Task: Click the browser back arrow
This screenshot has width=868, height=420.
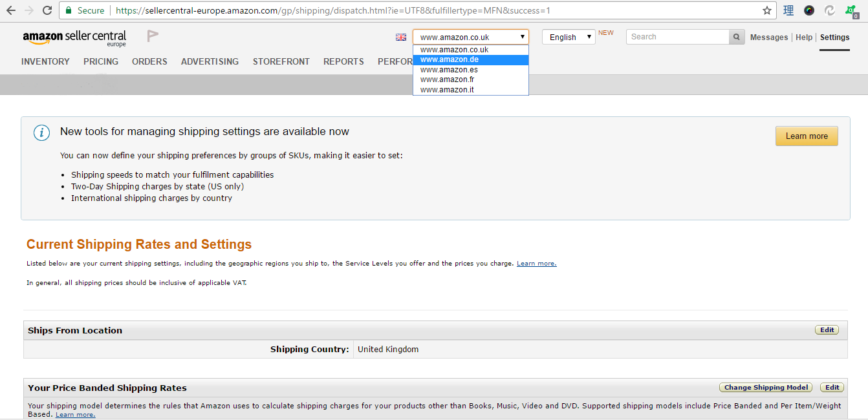Action: (11, 10)
